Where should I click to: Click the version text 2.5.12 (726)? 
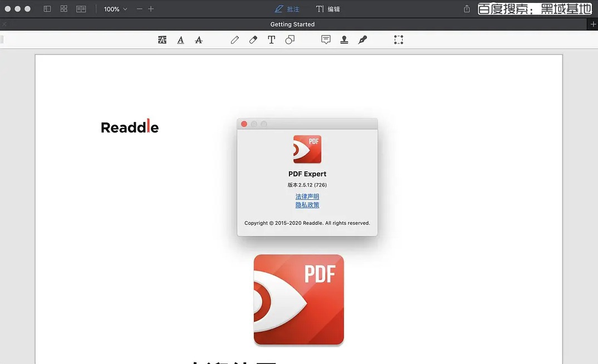tap(307, 185)
